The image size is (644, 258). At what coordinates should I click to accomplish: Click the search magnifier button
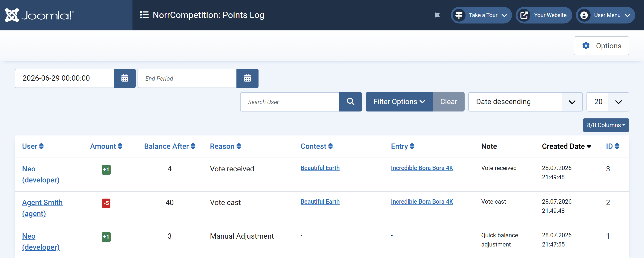(350, 102)
